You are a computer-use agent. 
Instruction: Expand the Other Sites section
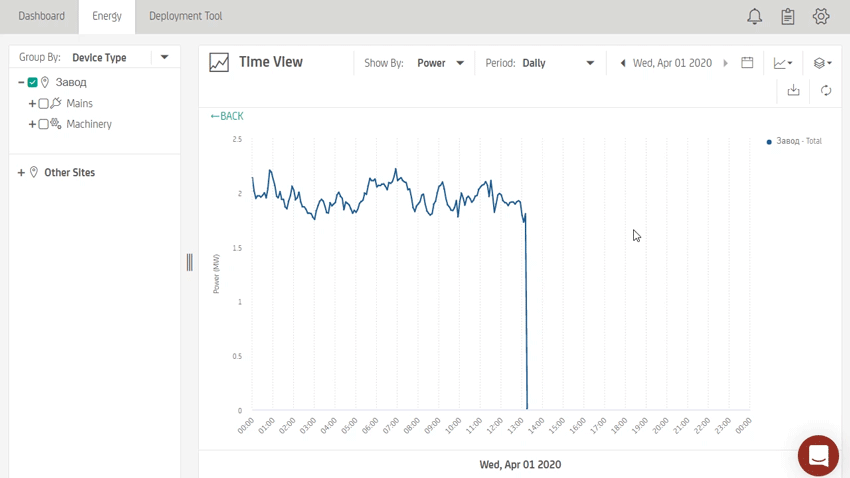(21, 173)
